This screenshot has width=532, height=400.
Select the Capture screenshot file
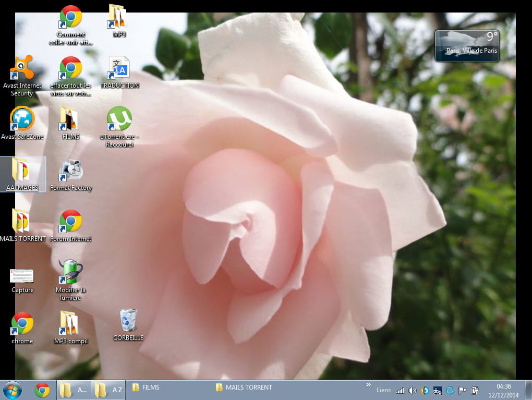pos(22,276)
